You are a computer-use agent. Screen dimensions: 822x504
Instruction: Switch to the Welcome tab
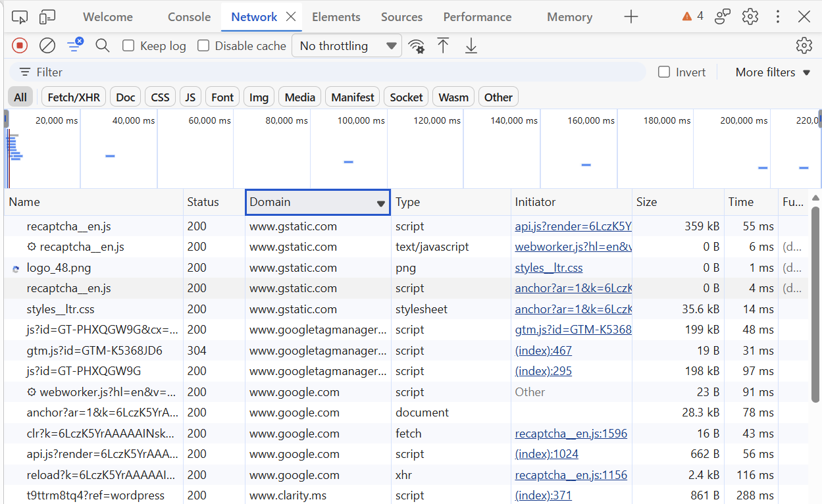click(108, 16)
